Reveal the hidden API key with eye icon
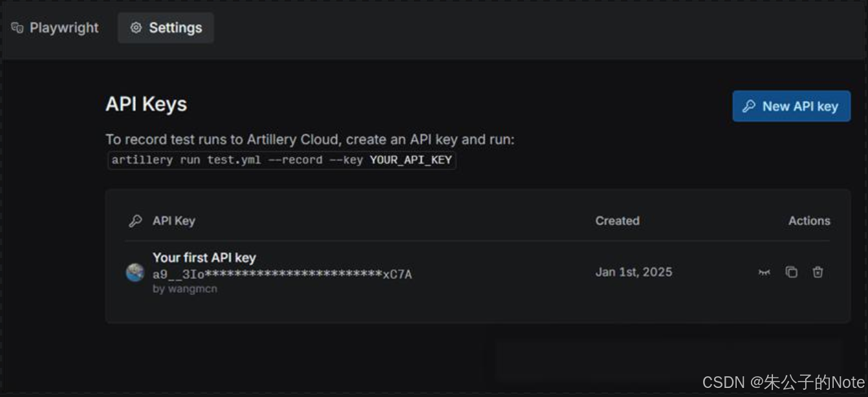Viewport: 868px width, 397px height. click(764, 272)
